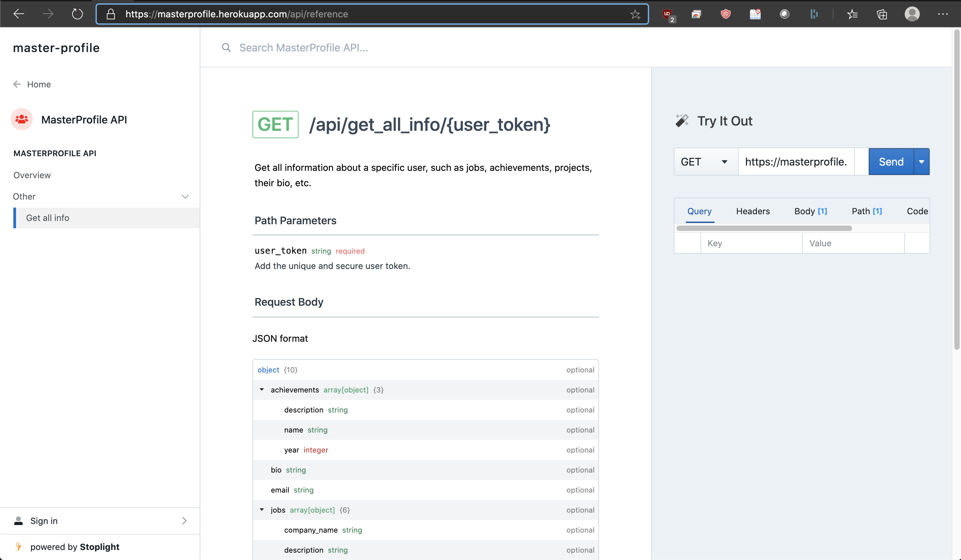Open the Send button dropdown arrow

coord(921,162)
